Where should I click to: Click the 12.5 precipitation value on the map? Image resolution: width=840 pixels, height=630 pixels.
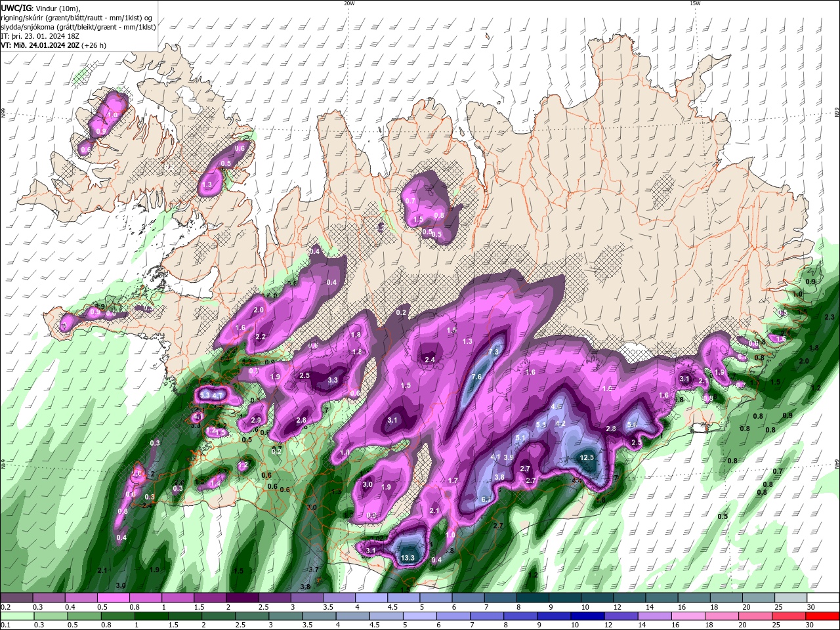[x=587, y=457]
